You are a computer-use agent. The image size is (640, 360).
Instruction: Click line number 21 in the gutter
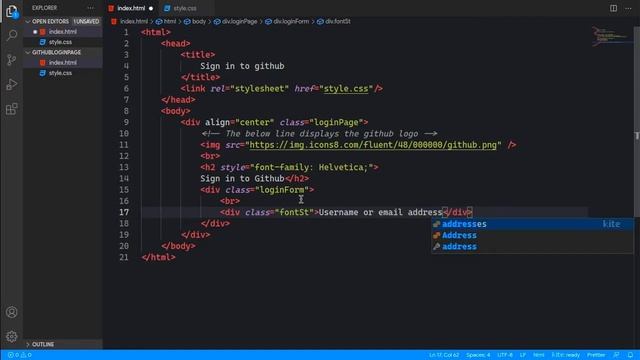(124, 258)
